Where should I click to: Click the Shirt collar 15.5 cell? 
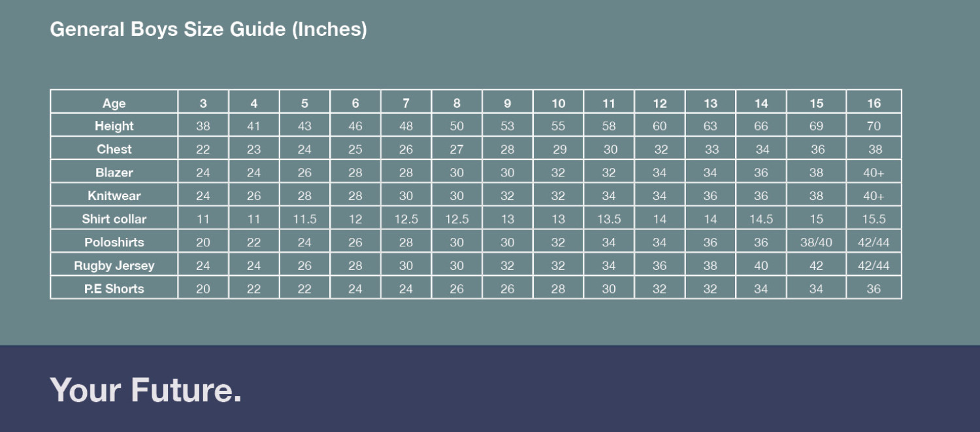pos(874,219)
